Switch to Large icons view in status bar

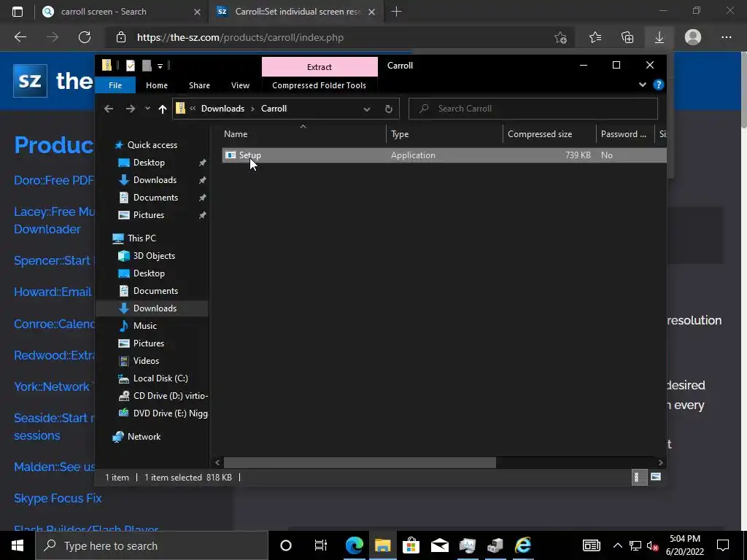point(656,477)
